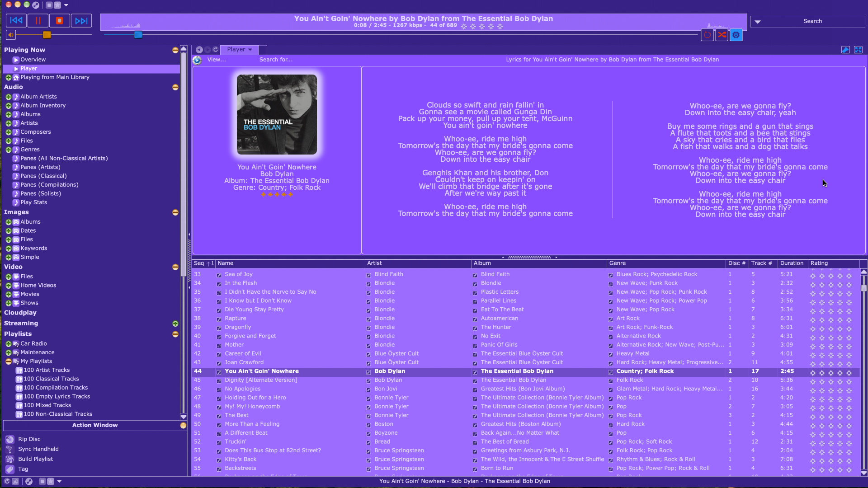Image resolution: width=868 pixels, height=488 pixels.
Task: Click the blue play globe icon beside View
Action: tap(197, 60)
